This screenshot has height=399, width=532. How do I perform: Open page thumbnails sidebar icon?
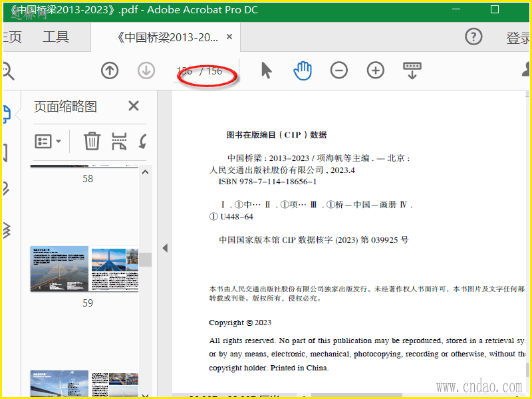7,114
